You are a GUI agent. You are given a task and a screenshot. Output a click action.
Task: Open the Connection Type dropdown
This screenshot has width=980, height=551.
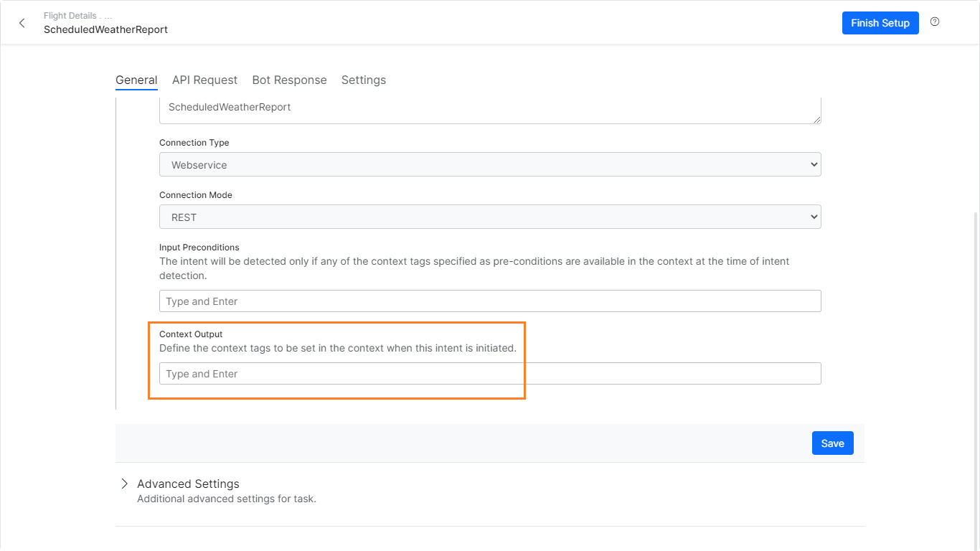coord(490,164)
